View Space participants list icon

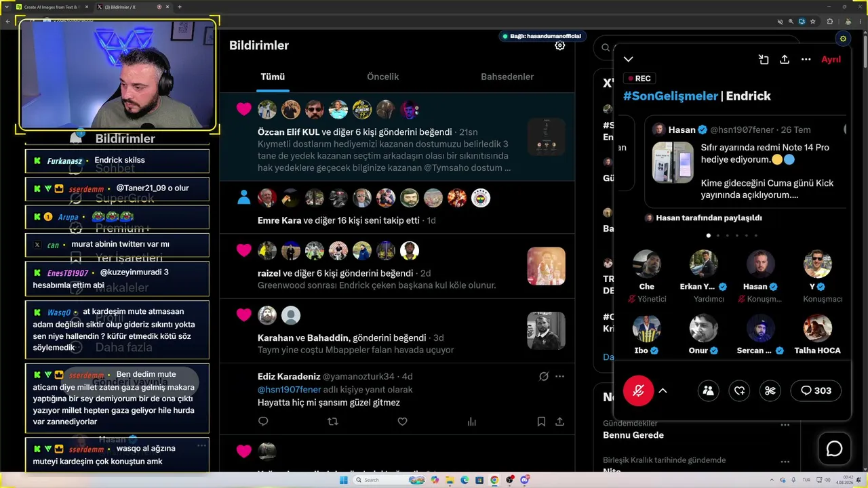[708, 390]
